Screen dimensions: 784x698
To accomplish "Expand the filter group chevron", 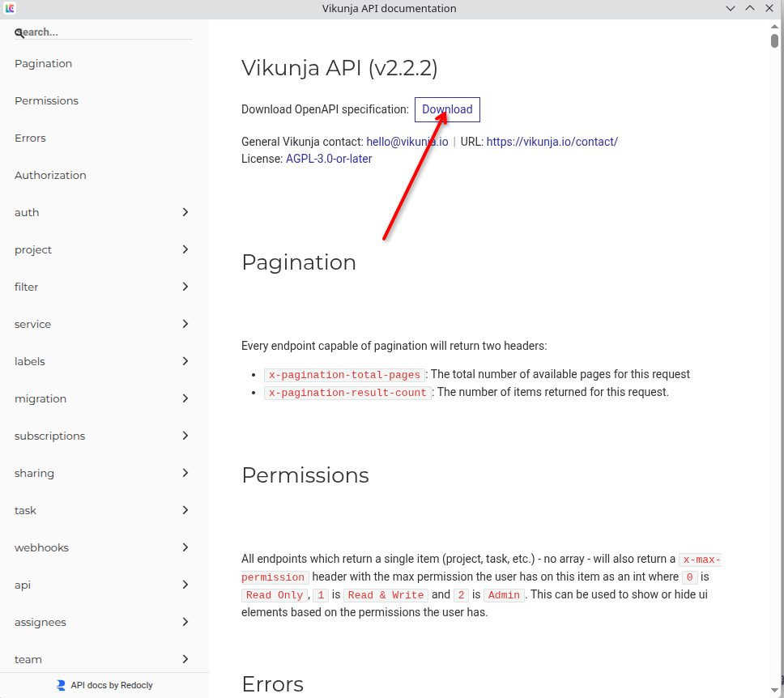I will point(185,287).
